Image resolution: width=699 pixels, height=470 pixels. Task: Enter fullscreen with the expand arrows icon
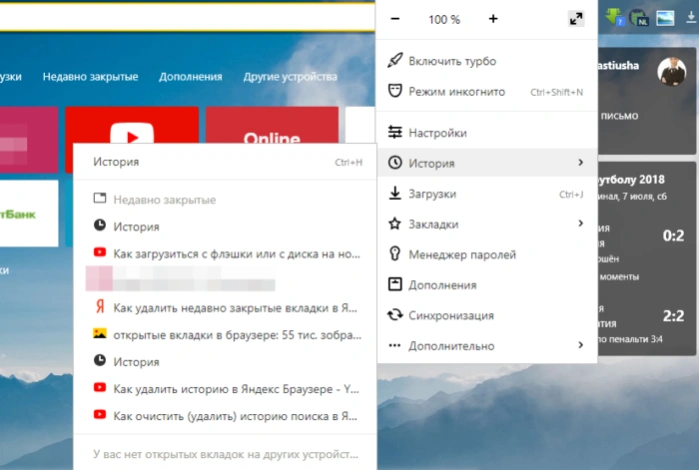click(576, 19)
